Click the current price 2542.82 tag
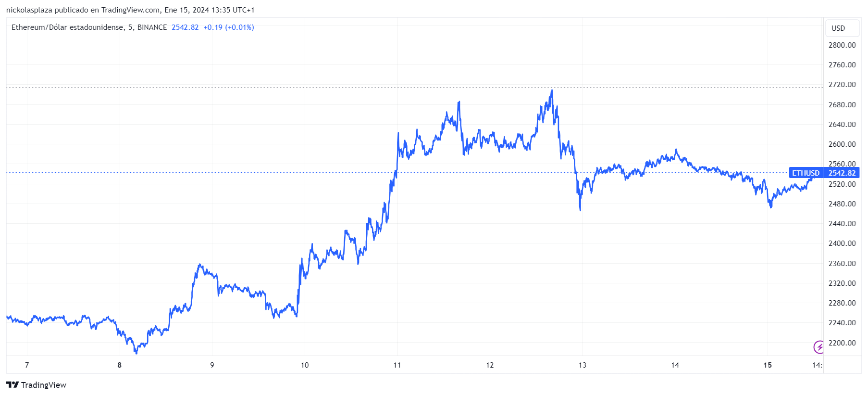This screenshot has height=396, width=868. point(842,173)
